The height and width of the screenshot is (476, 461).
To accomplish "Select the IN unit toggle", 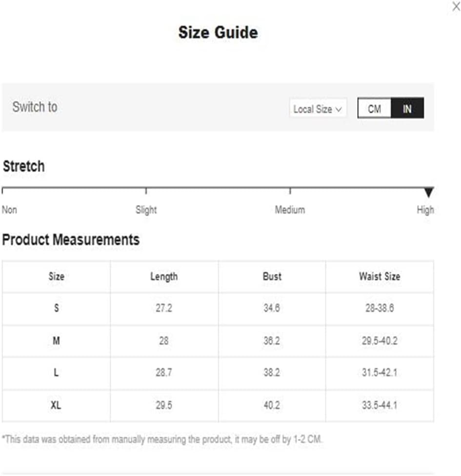I will click(x=407, y=108).
